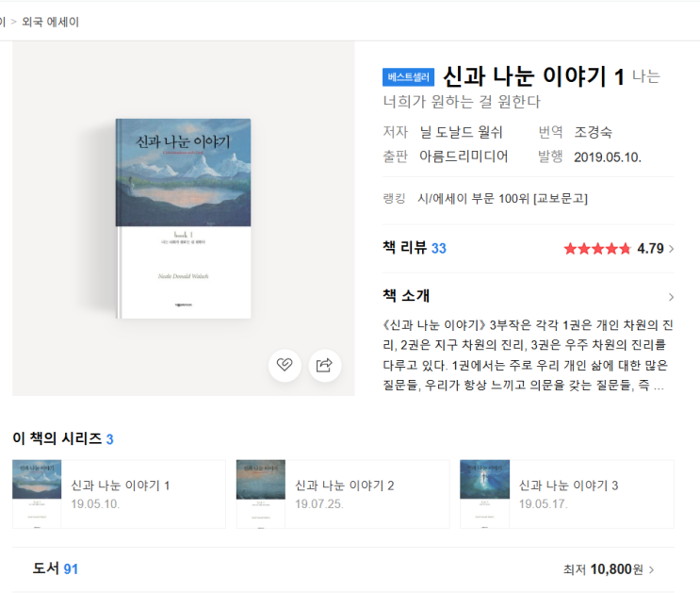The width and height of the screenshot is (700, 593).
Task: Click the red star rating icons
Action: 597,249
